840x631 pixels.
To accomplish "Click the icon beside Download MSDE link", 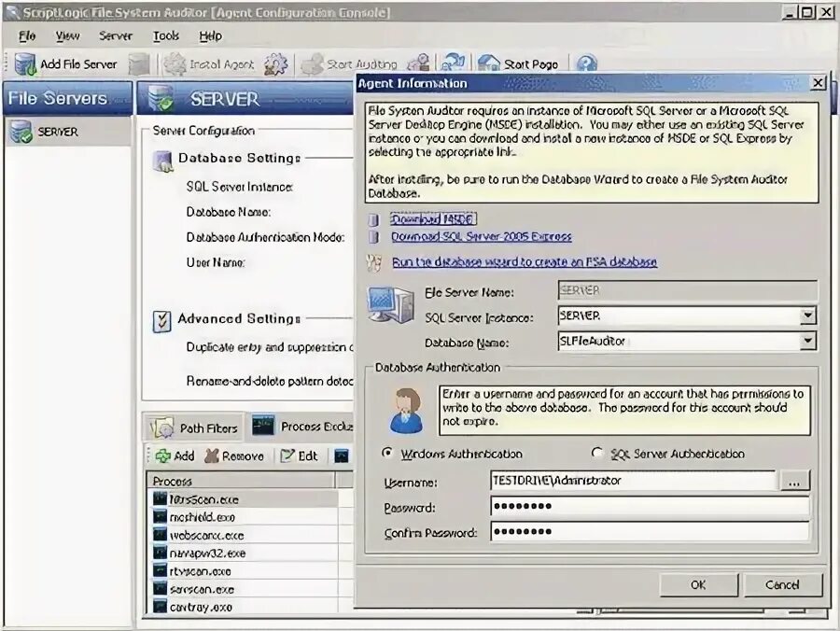I will pos(374,219).
